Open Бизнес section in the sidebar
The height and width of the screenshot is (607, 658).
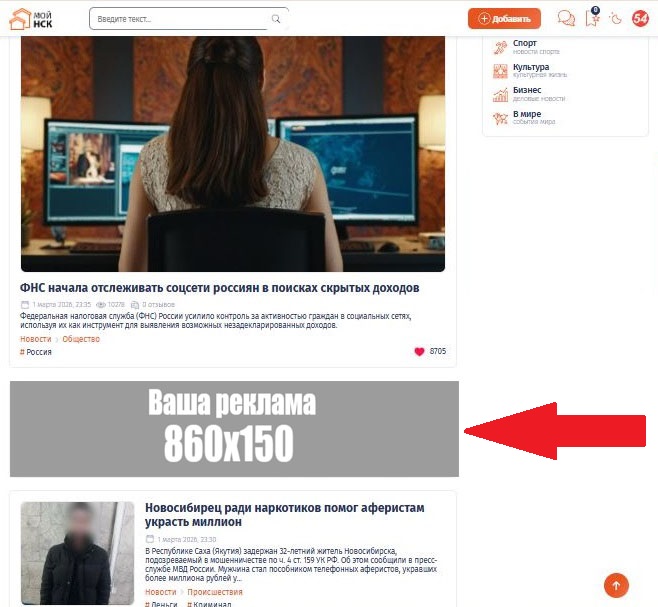coord(526,91)
